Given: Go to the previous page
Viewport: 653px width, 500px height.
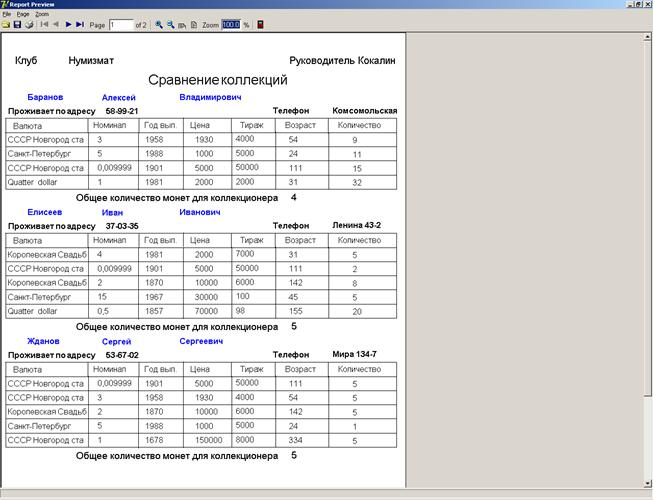Looking at the screenshot, I should [56, 24].
